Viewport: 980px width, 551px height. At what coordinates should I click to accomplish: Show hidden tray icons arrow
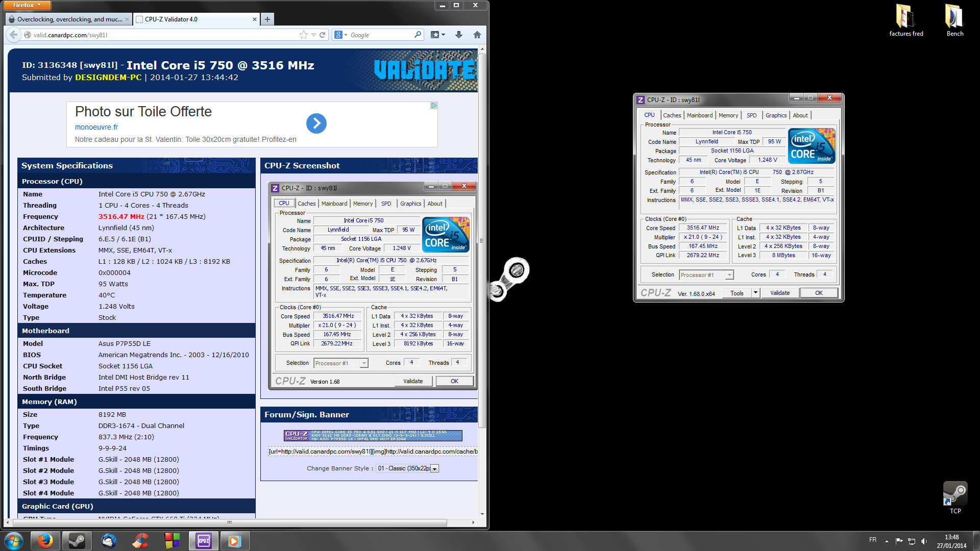pos(887,541)
